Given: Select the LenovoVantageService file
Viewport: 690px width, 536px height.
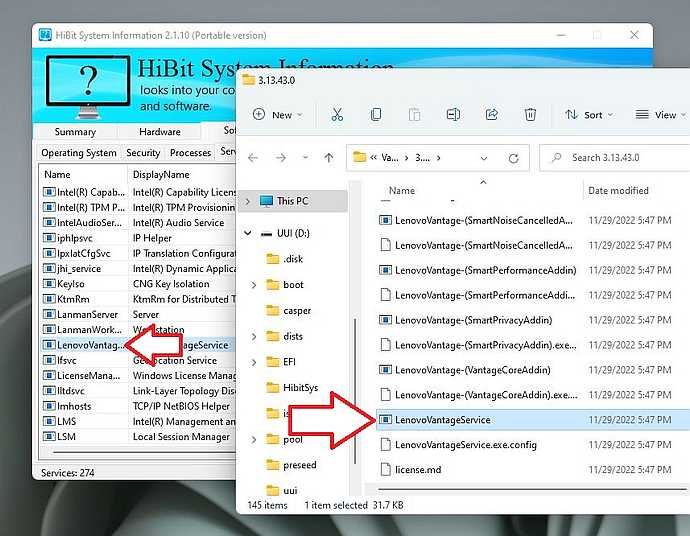Looking at the screenshot, I should (x=442, y=420).
